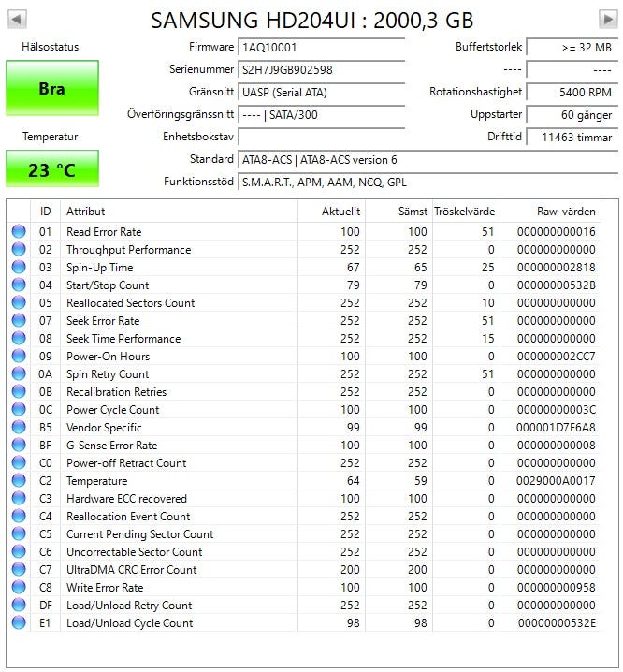Click the Firmware field showing 1AQ10001
623x672 pixels.
[322, 47]
